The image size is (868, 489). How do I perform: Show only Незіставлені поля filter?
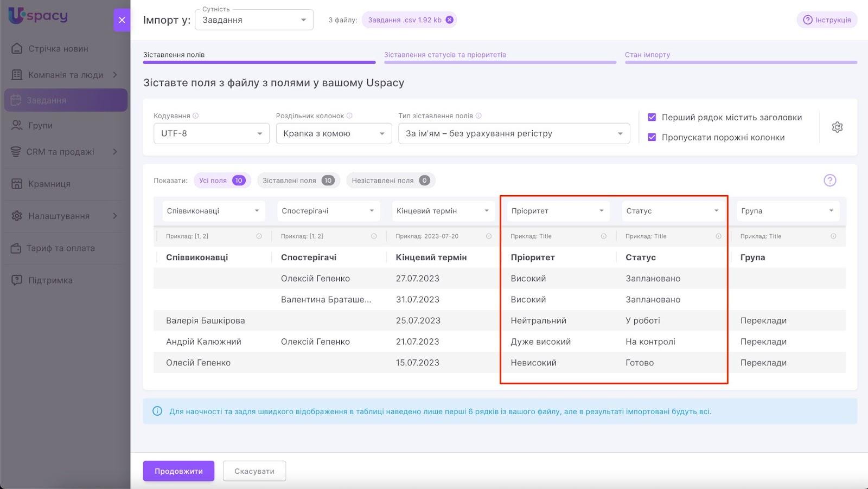390,181
